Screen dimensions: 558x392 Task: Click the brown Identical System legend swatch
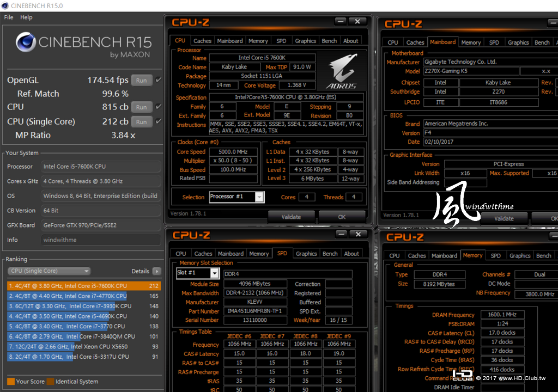coord(50,381)
